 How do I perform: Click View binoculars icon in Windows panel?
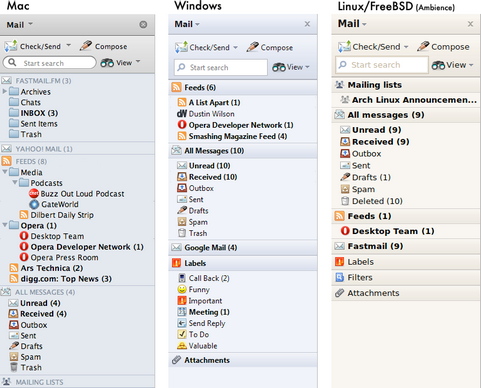point(279,67)
